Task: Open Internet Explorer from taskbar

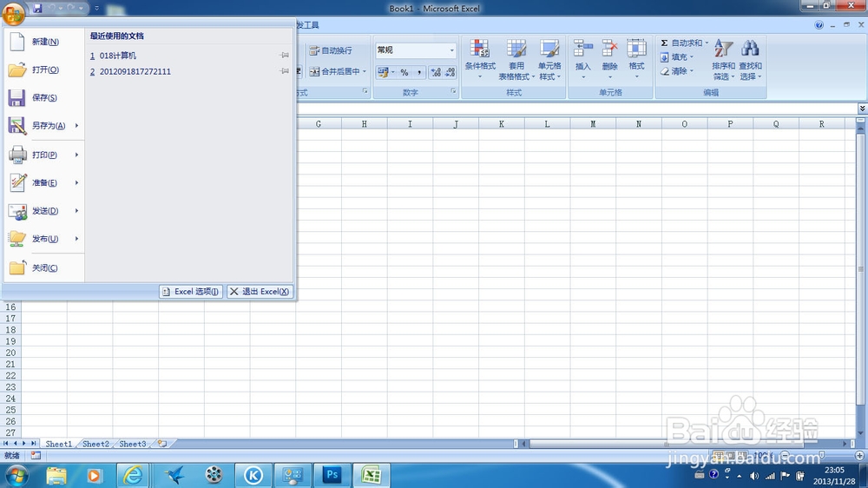Action: (x=133, y=475)
